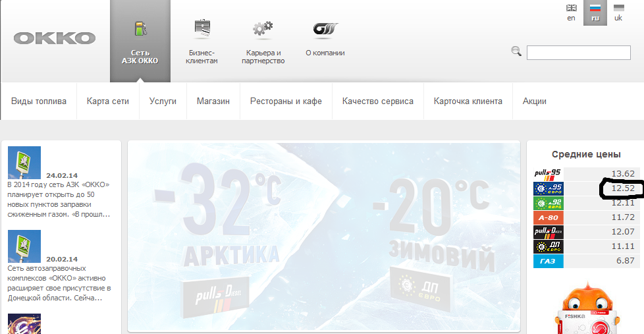Screen dimensions: 644x334
Task: Click the search magnifier icon
Action: coord(516,51)
